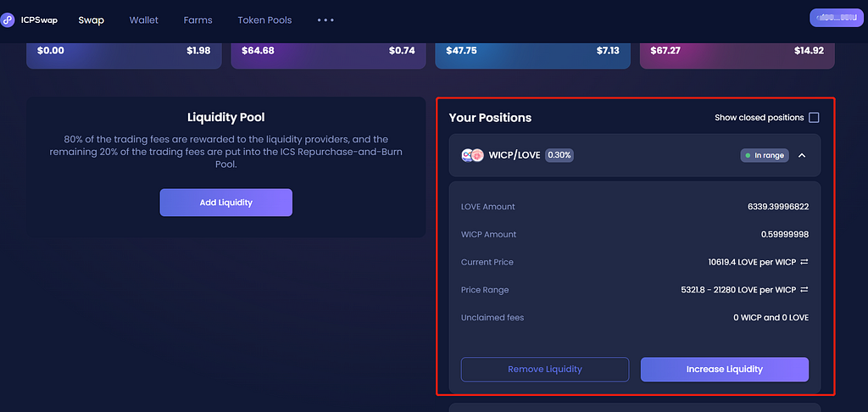The height and width of the screenshot is (412, 868).
Task: Open the Wallet tab
Action: click(144, 20)
